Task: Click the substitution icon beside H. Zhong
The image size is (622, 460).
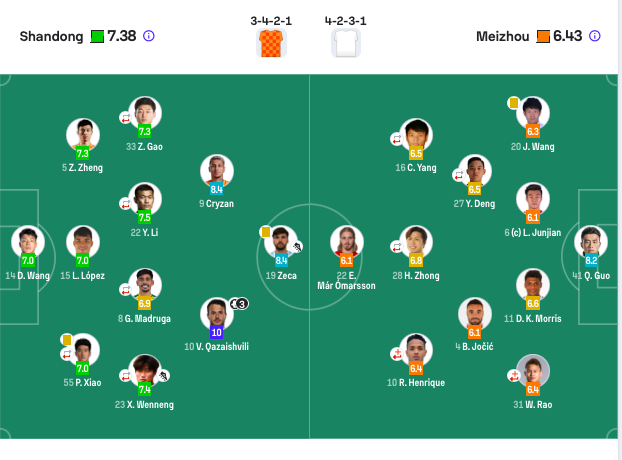Action: click(397, 247)
